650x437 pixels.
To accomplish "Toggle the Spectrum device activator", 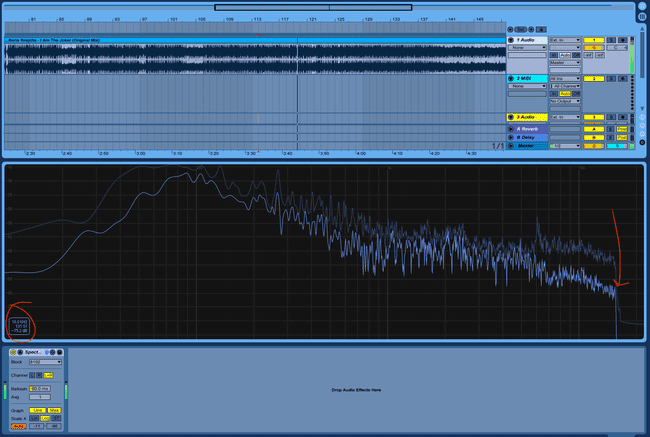I will [x=13, y=352].
